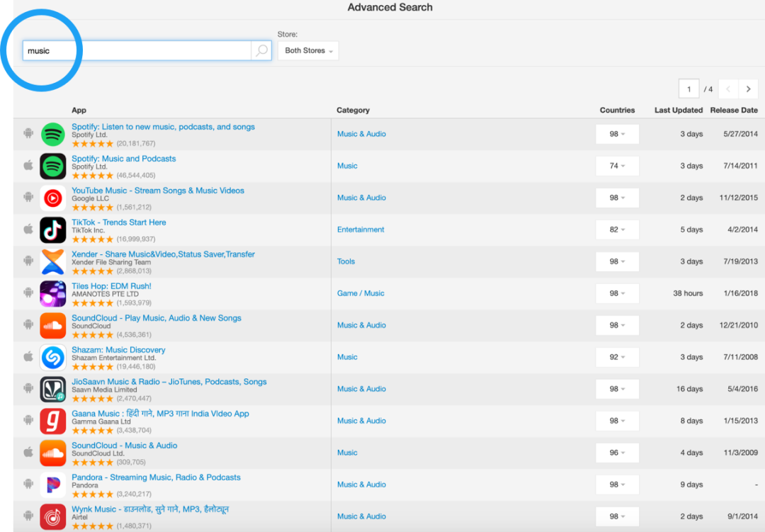Open the Spotify Android app icon
Image resolution: width=765 pixels, height=532 pixels.
click(52, 134)
